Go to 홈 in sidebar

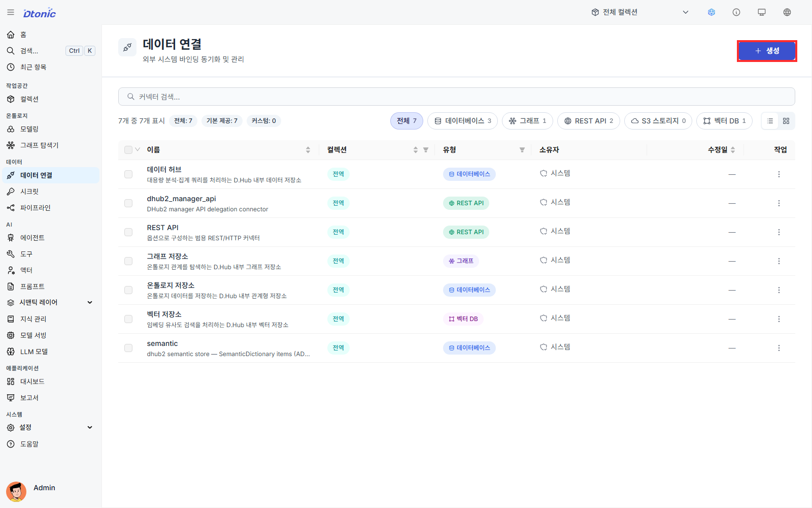pyautogui.click(x=51, y=35)
